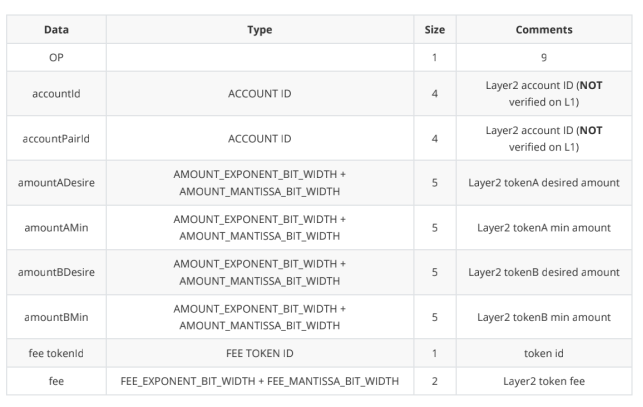The width and height of the screenshot is (643, 407).
Task: Select the amountBDesire cell
Action: click(x=56, y=272)
